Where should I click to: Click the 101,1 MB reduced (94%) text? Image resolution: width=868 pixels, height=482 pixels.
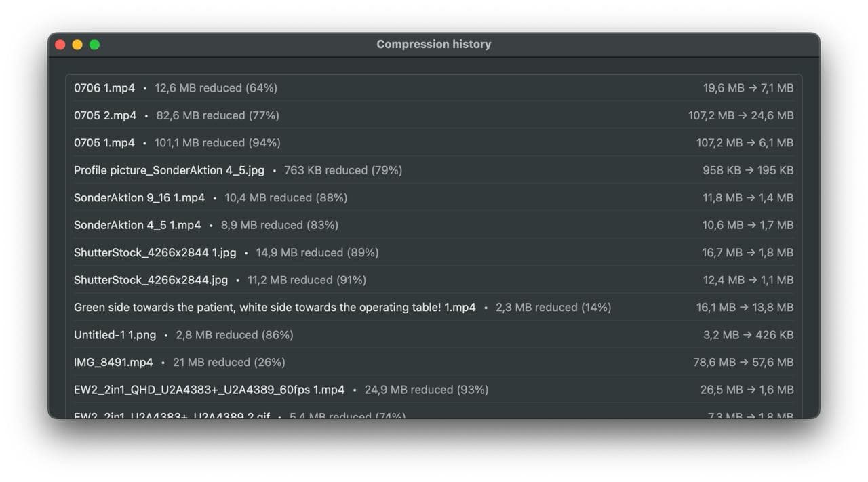(217, 142)
